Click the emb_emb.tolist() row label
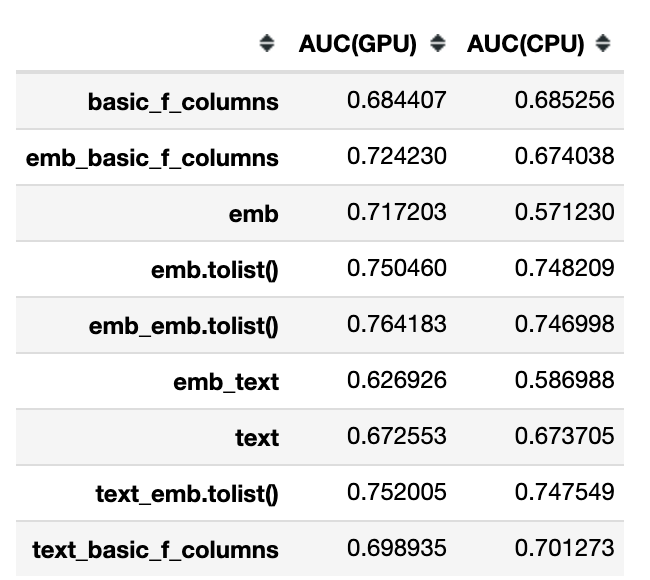This screenshot has height=580, width=650. (x=184, y=326)
